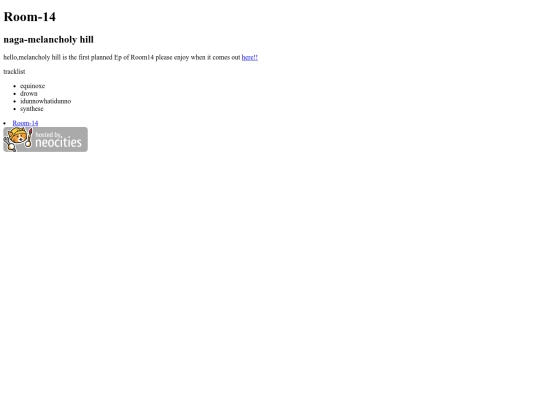Click the paintbrush in the Neocities badge

point(29,138)
